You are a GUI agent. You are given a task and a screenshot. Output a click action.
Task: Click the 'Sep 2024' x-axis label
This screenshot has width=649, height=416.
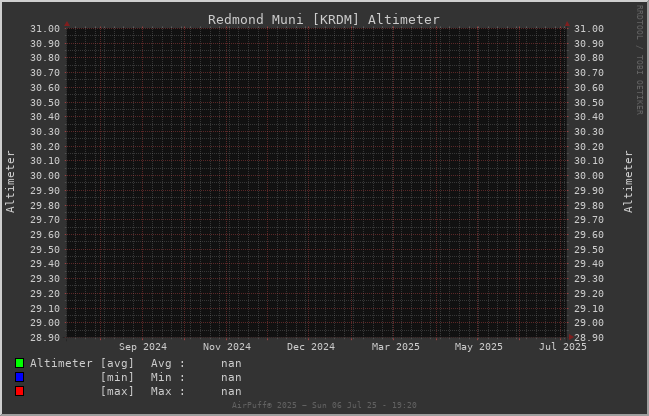point(143,346)
